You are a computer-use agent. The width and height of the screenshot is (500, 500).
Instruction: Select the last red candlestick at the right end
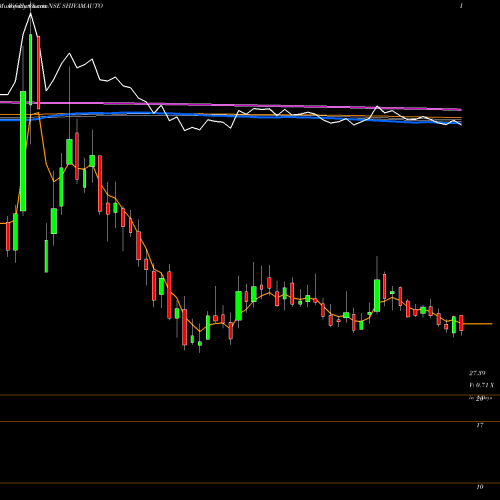tap(462, 323)
